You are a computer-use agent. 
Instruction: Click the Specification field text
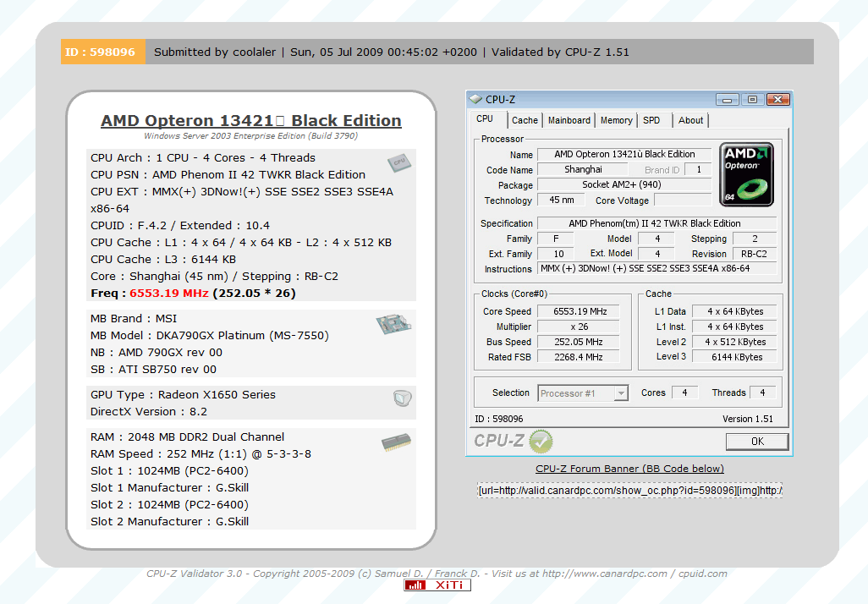point(657,223)
